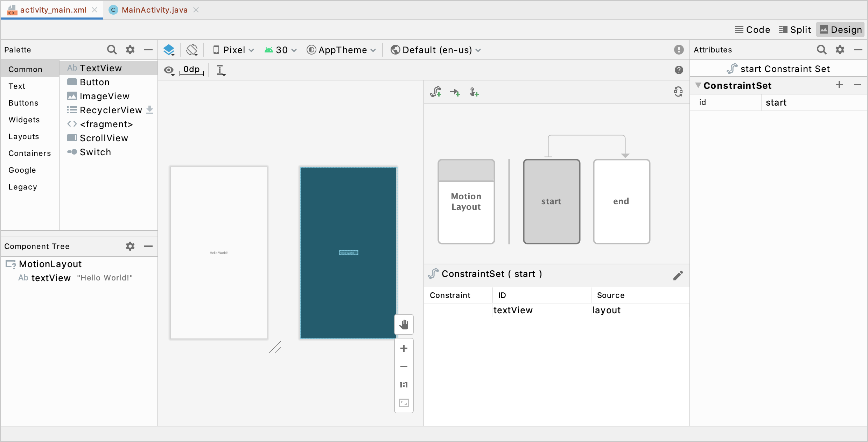Select the pan hand tool
Screen dimensions: 868x442
coord(404,325)
